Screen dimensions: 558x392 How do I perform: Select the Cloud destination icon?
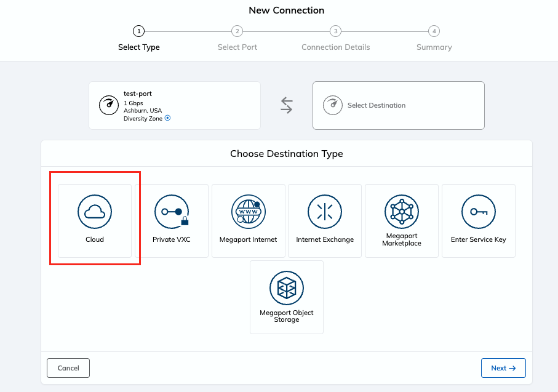point(95,212)
